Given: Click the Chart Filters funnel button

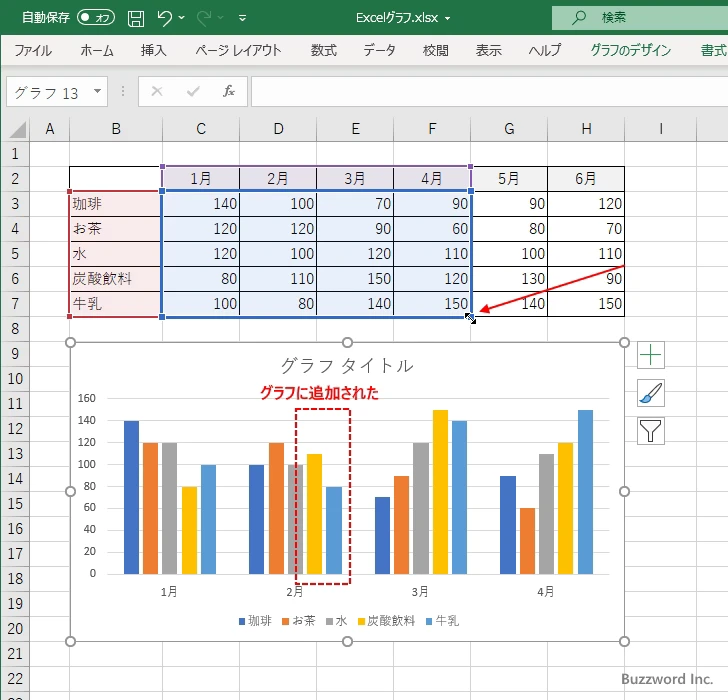Looking at the screenshot, I should [650, 431].
